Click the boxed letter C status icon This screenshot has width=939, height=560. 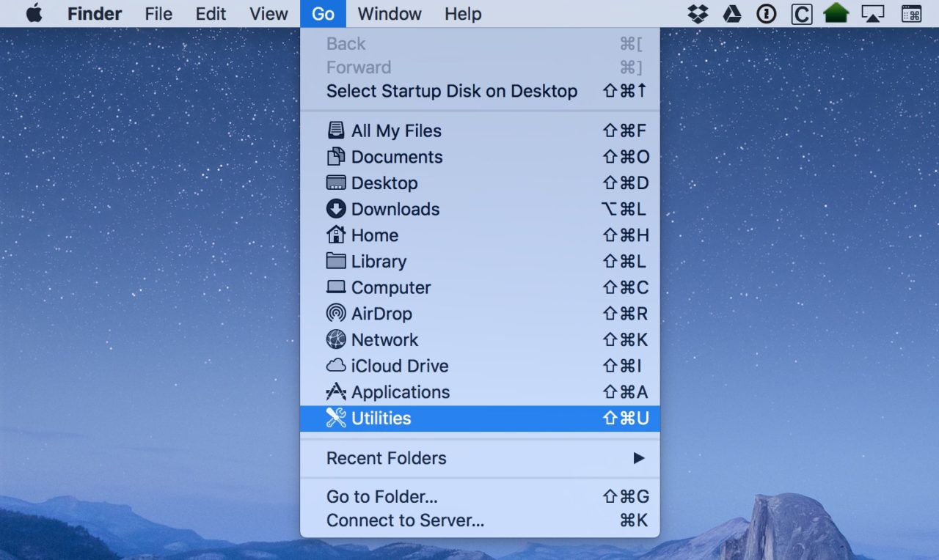tap(801, 13)
